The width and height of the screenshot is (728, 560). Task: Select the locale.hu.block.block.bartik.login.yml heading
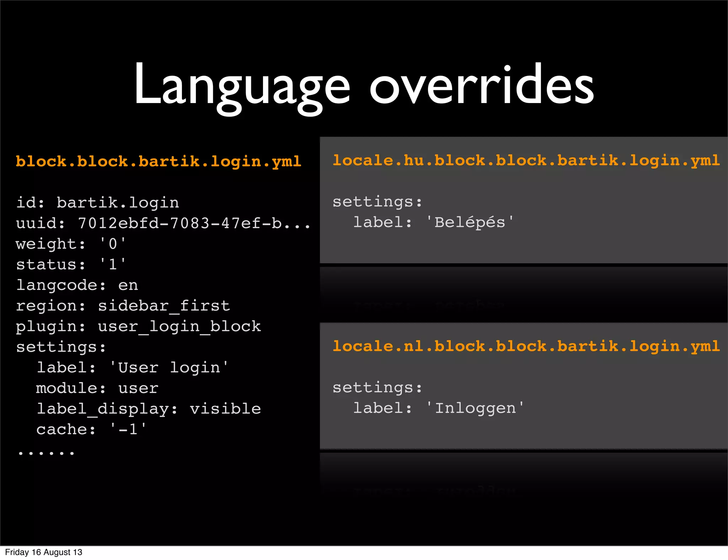pyautogui.click(x=526, y=161)
